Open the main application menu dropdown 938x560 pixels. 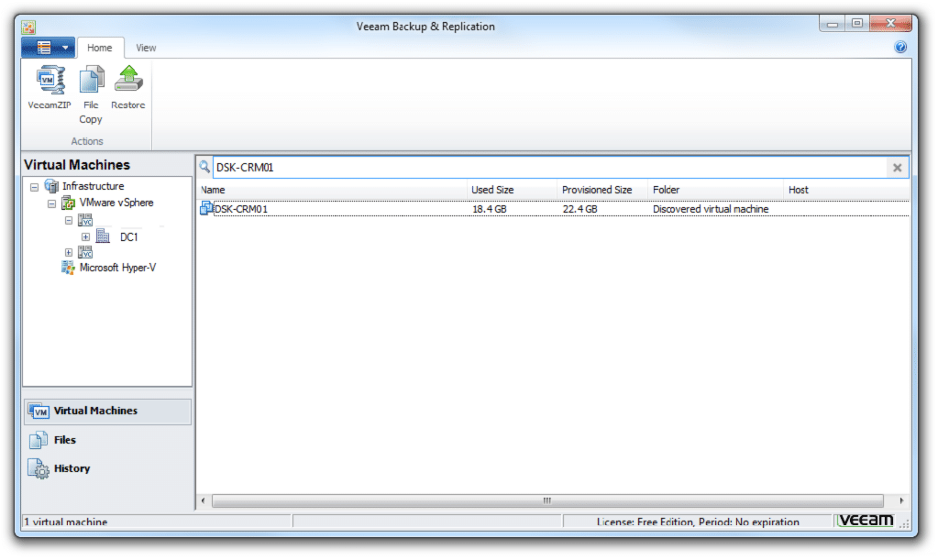(x=48, y=48)
